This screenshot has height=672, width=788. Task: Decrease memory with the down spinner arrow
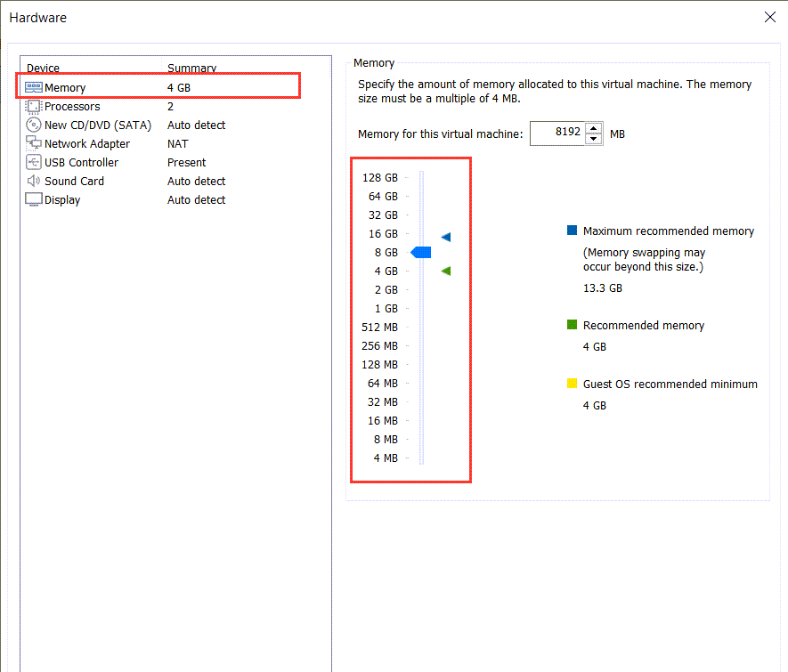point(594,140)
